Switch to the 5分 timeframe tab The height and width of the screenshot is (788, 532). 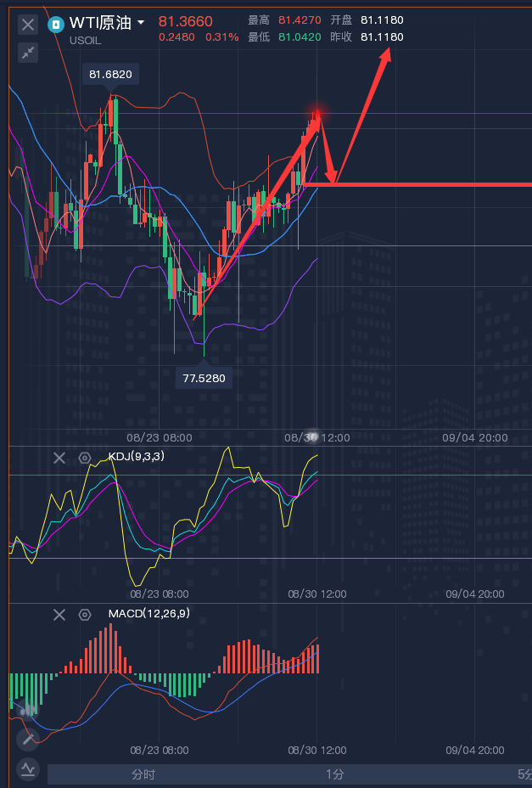pos(524,774)
